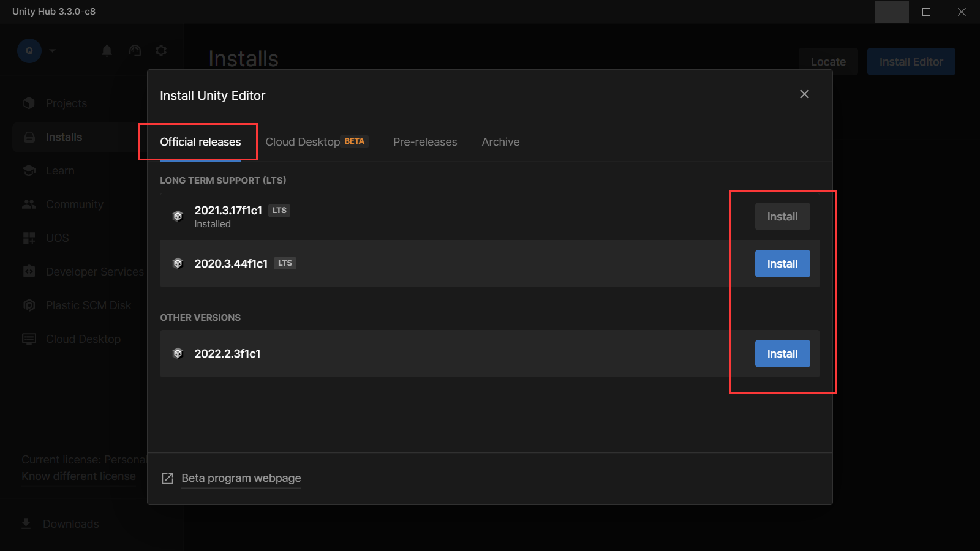Install Unity version 2022.2.3f1c1
The image size is (980, 551).
click(x=782, y=354)
